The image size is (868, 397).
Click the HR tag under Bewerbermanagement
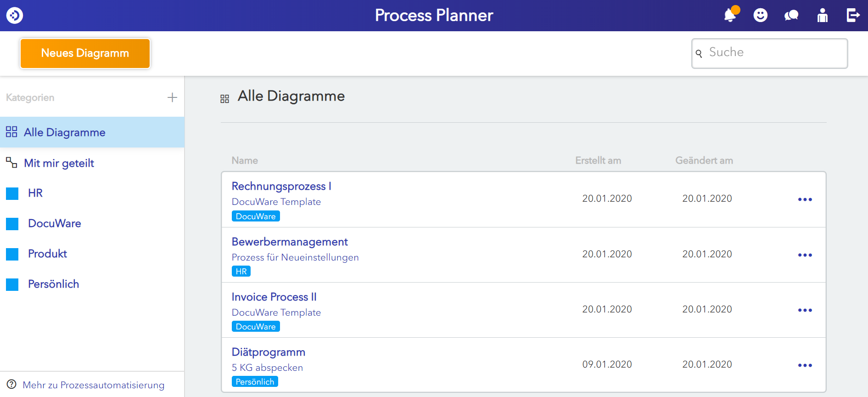241,272
